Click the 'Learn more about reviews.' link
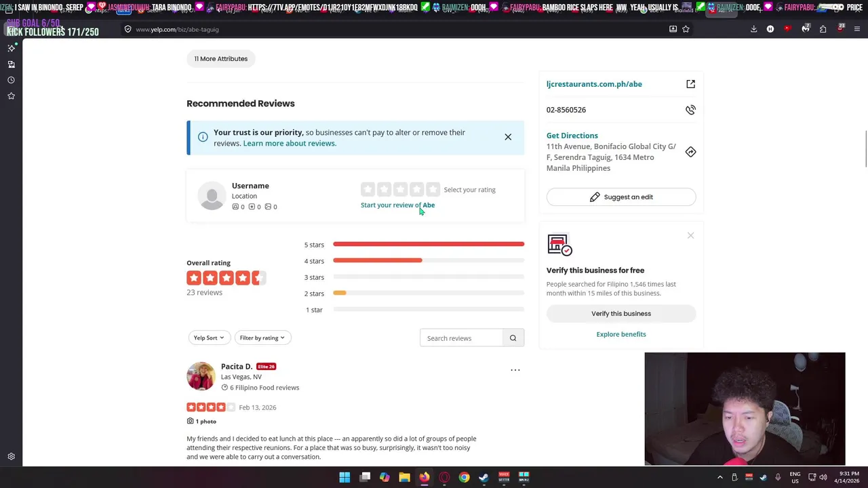Screen dimensions: 868x488 290,143
